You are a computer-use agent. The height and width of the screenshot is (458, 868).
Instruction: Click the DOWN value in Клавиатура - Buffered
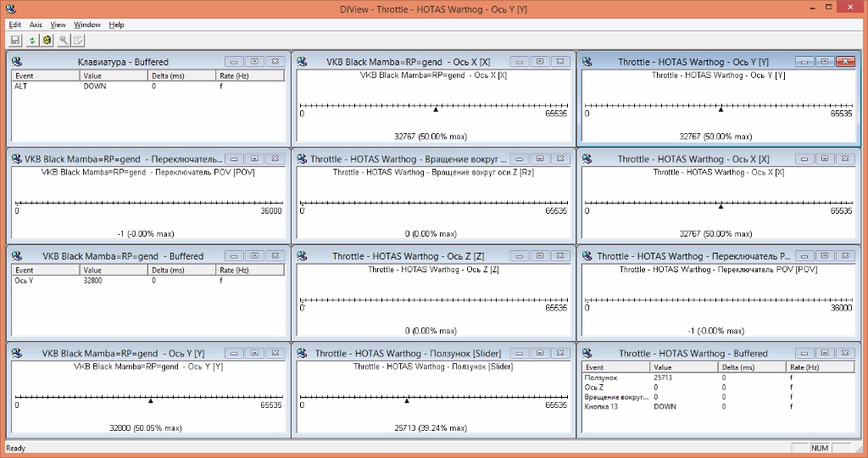95,87
